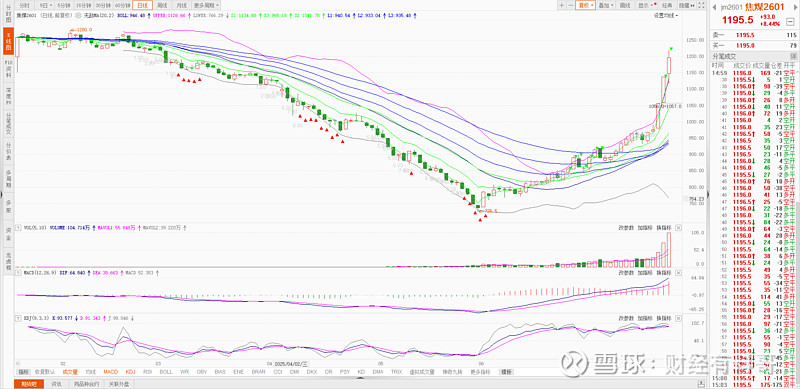Screen dimensions: 800x389
Task: Expand the 更多周期 period dropdown
Action: pyautogui.click(x=206, y=5)
